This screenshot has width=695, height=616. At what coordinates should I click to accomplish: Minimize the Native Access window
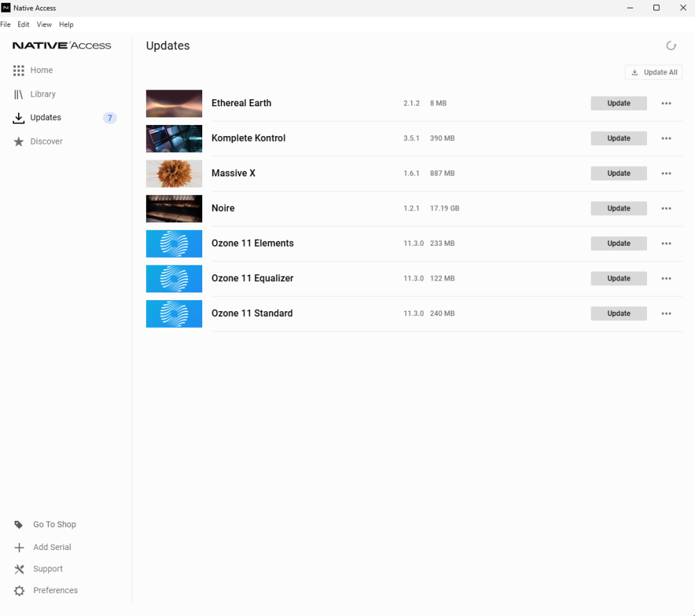[630, 8]
